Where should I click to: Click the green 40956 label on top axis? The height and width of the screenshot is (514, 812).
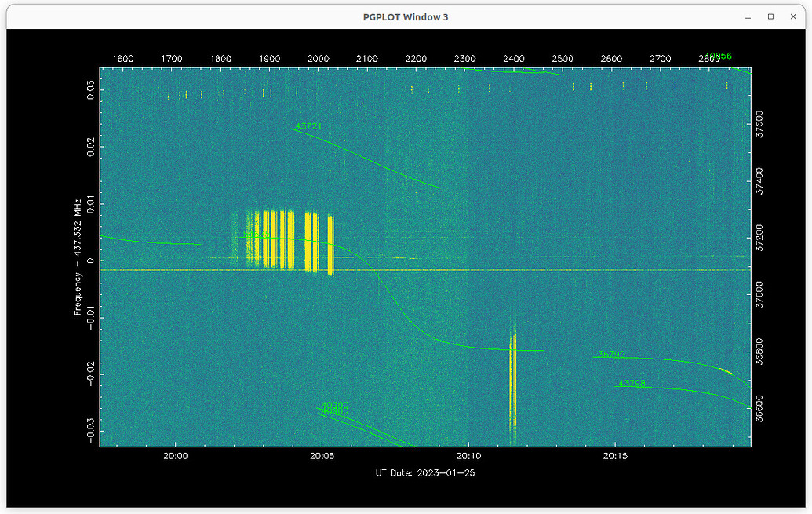[717, 56]
